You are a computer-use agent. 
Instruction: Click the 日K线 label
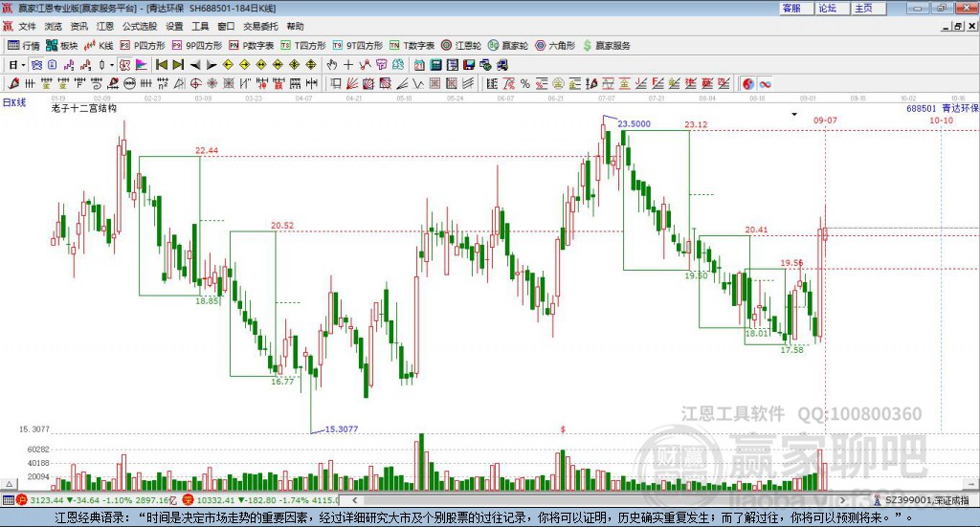click(x=13, y=102)
